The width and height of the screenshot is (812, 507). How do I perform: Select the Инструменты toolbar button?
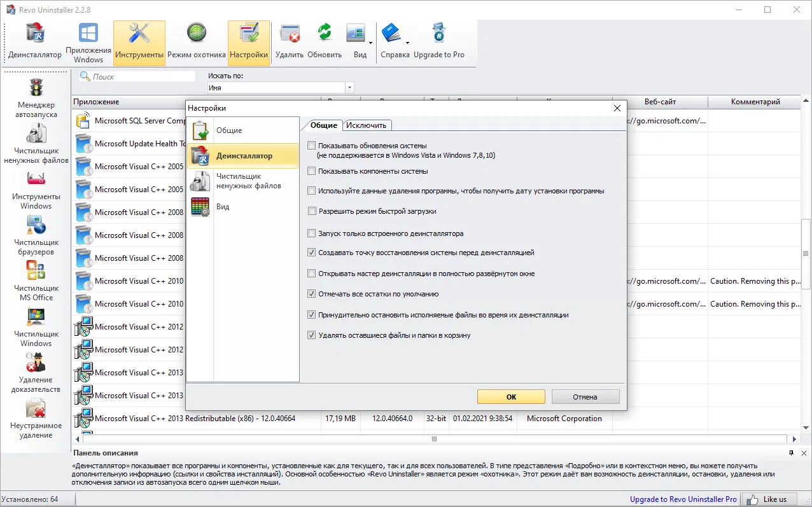pos(139,42)
